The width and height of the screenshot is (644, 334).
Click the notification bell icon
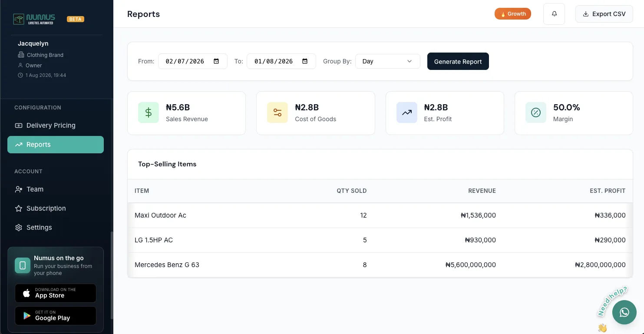[554, 14]
